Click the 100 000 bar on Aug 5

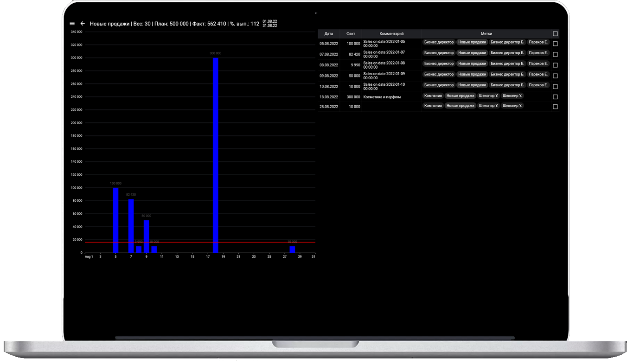click(116, 218)
